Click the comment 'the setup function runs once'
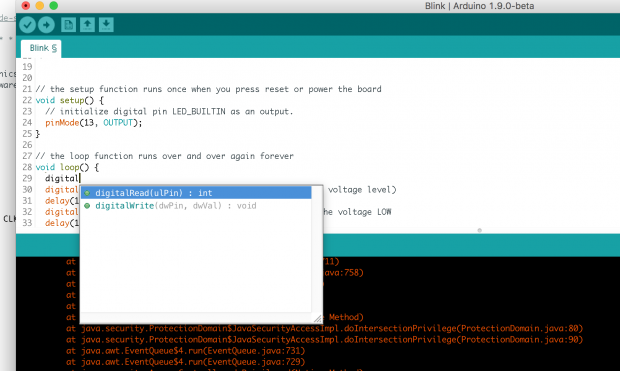Screen dimensions: 620x371 click(x=208, y=89)
